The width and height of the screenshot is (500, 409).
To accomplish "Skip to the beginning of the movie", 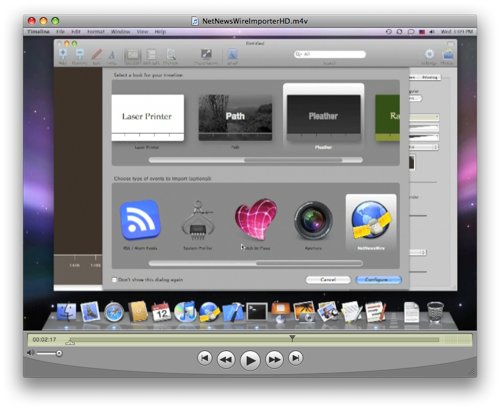I will coord(205,358).
